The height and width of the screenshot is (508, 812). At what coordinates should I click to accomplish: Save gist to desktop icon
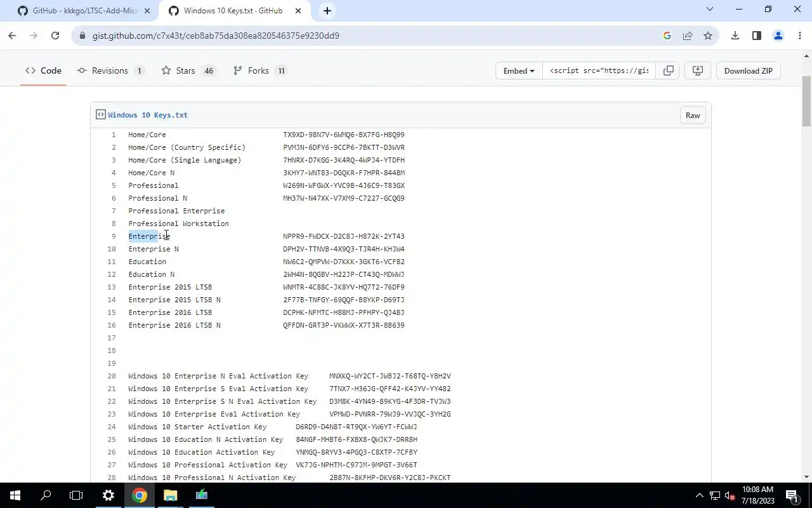[697, 70]
